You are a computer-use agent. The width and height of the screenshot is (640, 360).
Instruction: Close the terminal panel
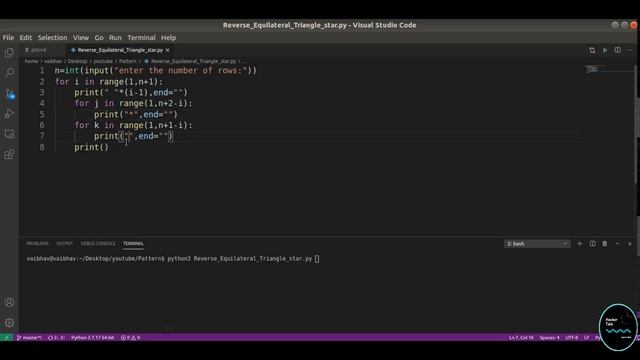click(630, 244)
